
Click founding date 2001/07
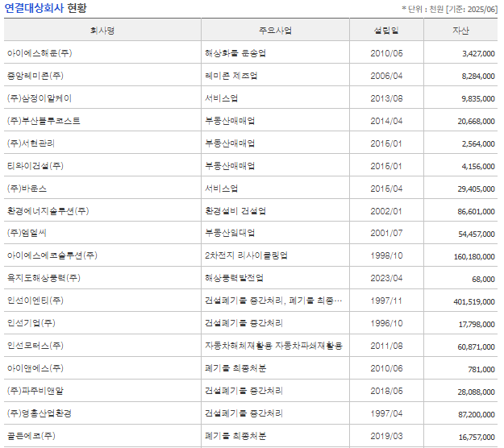pos(386,233)
